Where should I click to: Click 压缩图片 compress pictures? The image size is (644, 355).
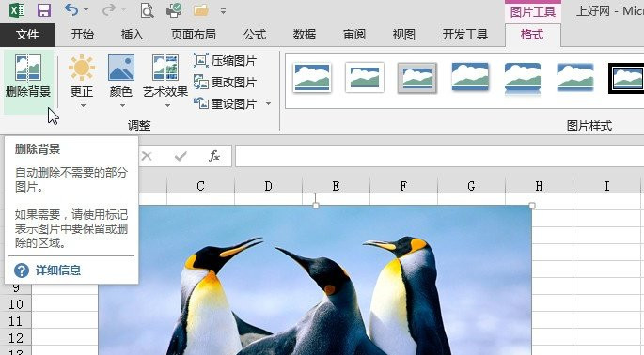(x=225, y=61)
